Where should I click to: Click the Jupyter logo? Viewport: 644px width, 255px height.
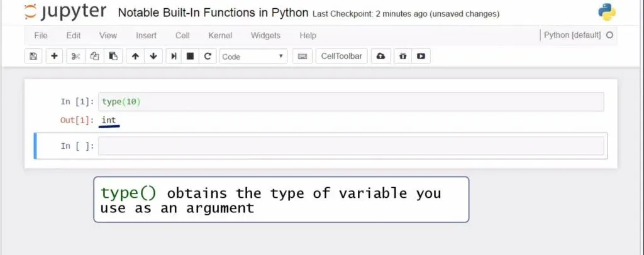point(65,13)
